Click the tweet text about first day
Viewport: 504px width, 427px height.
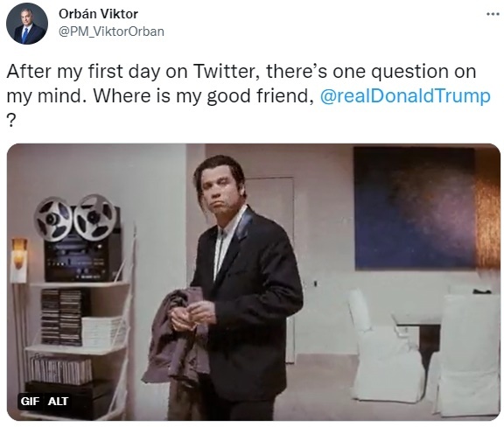[248, 95]
